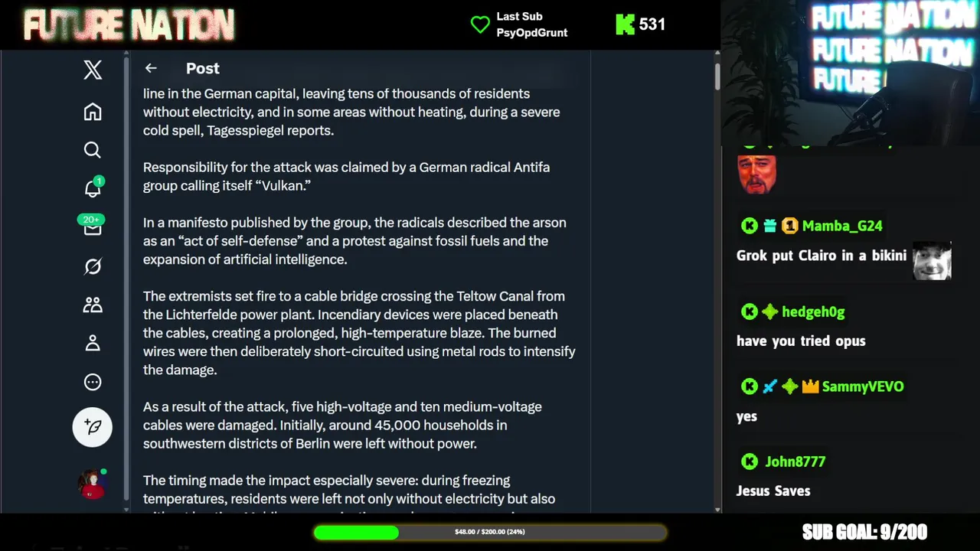Screen dimensions: 980x551
Task: Click the account avatar at sidebar bottom
Action: [x=92, y=484]
